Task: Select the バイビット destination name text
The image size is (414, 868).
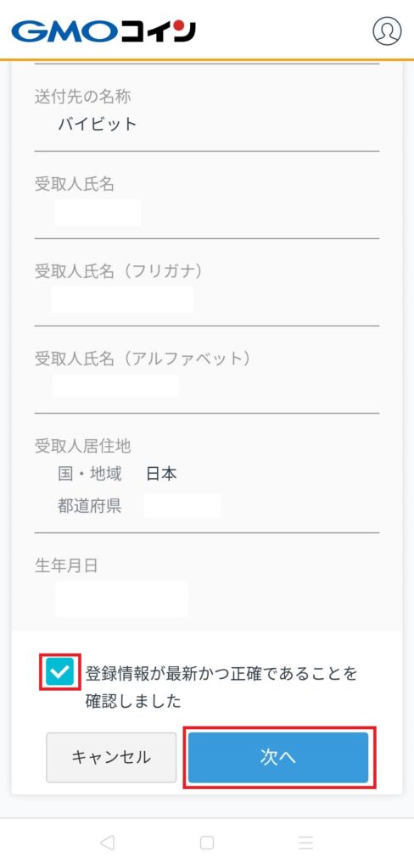Action: 98,124
